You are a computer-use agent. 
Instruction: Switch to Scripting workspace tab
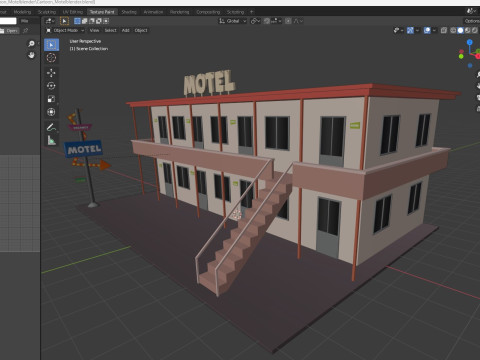235,12
